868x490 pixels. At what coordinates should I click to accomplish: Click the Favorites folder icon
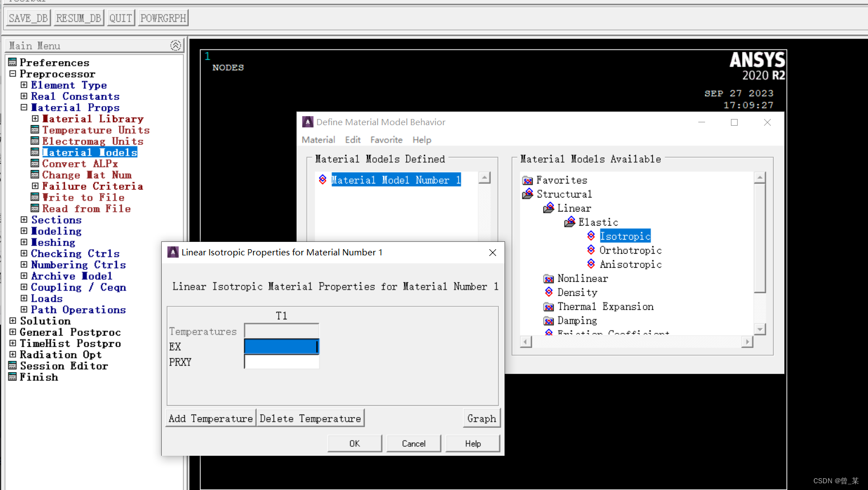tap(528, 180)
